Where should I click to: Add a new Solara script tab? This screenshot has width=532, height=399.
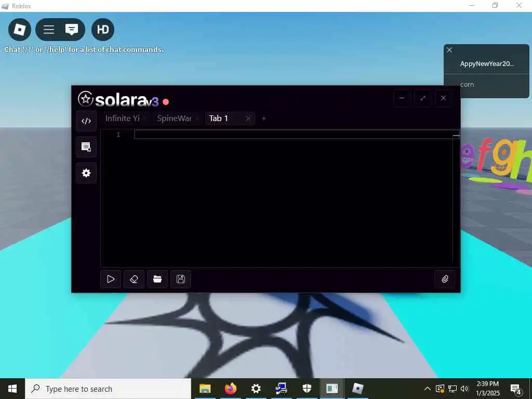[264, 118]
